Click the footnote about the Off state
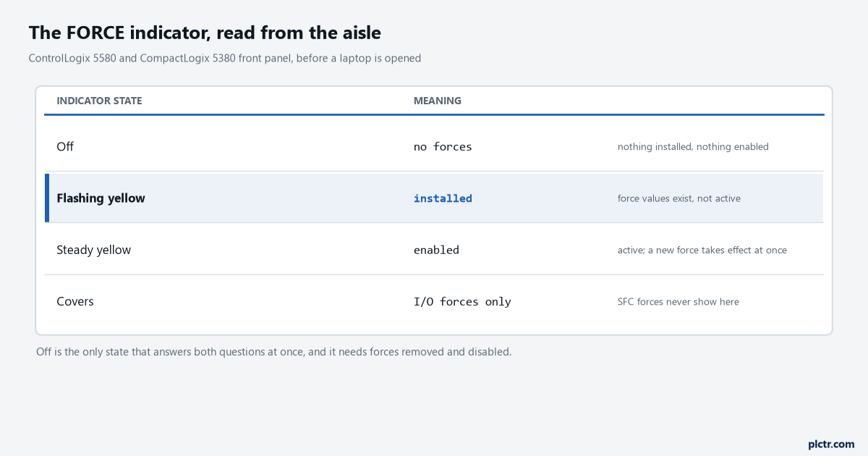 274,352
